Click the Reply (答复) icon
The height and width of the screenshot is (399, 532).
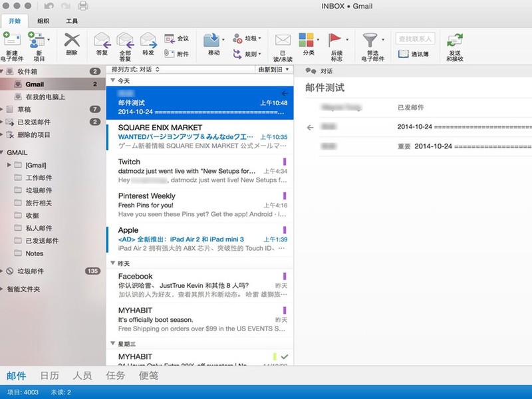(x=102, y=41)
